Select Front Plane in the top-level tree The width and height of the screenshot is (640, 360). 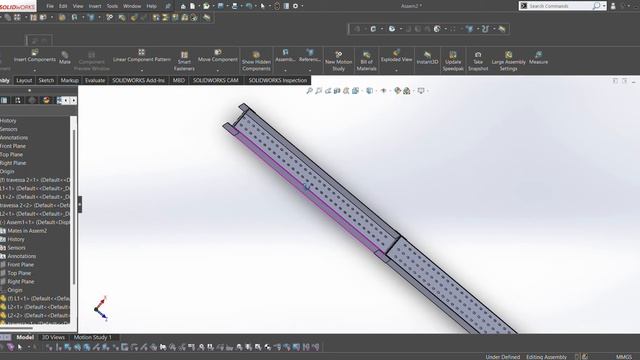pos(13,146)
